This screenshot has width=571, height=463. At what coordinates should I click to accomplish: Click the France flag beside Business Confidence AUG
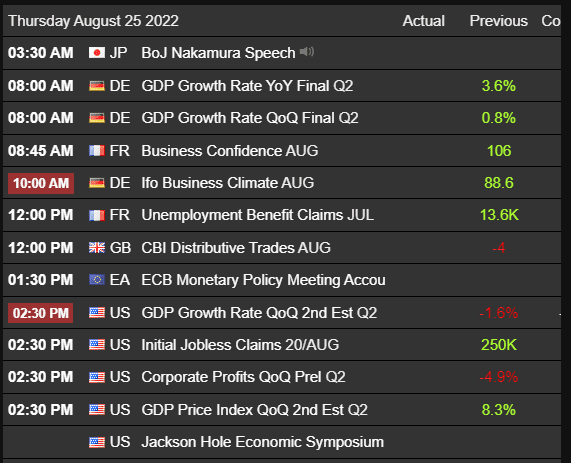pyautogui.click(x=97, y=151)
